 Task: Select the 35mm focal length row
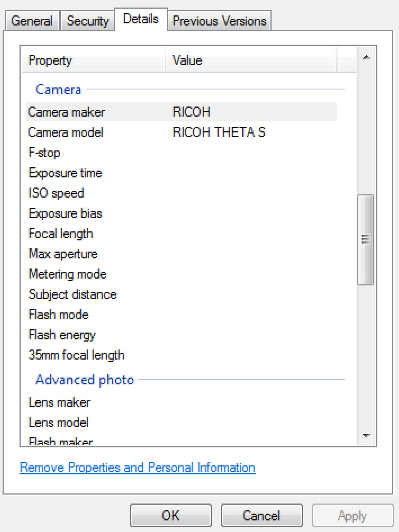coord(181,355)
